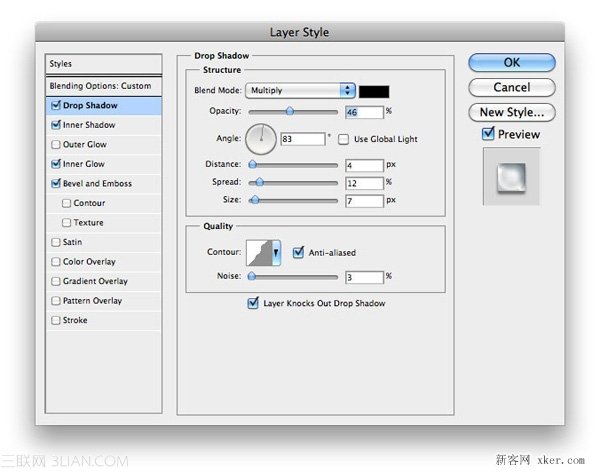This screenshot has width=600, height=474.
Task: Click the Opacity slider handle
Action: click(290, 111)
